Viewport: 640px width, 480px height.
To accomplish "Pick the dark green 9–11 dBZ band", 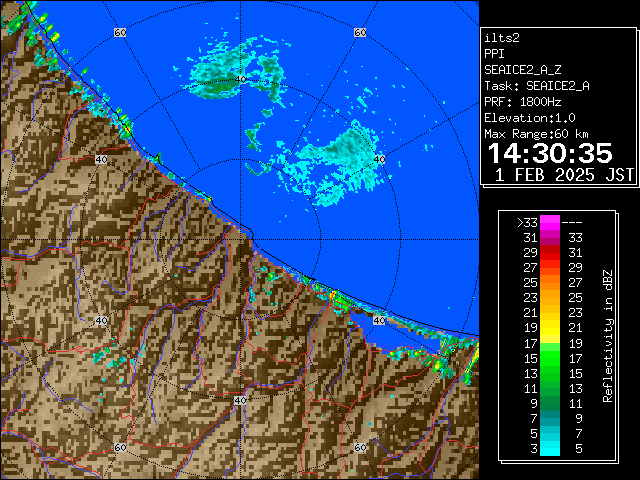I will [x=550, y=403].
